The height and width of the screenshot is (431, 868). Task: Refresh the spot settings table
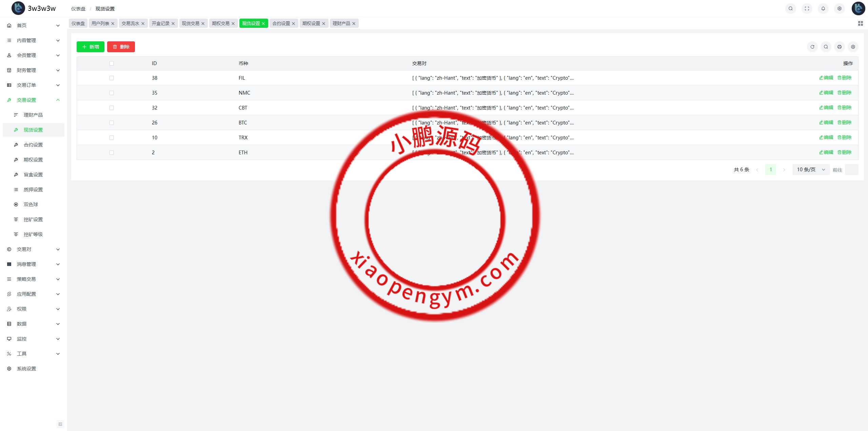tap(812, 47)
